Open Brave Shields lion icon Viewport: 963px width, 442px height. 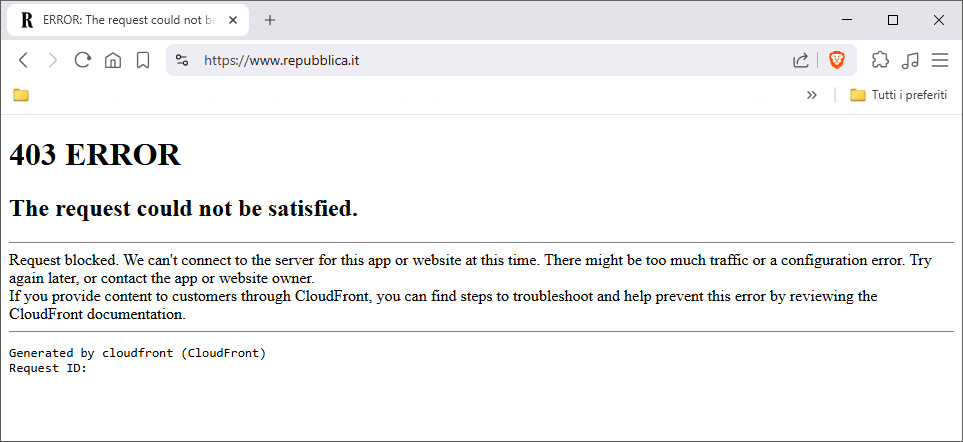[836, 60]
